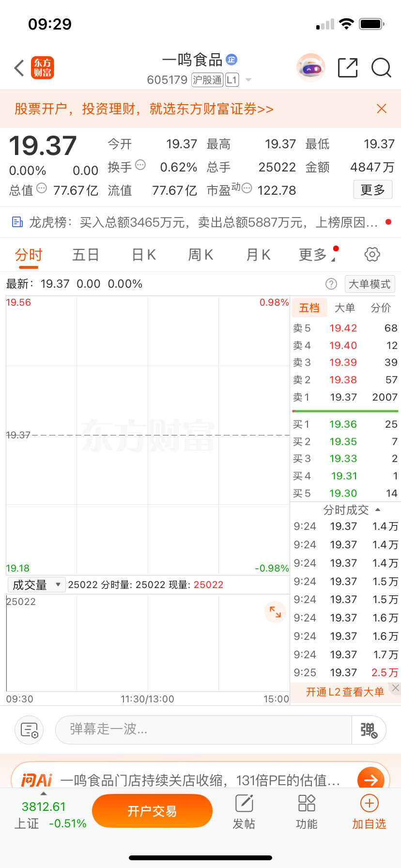Tap the 总值 info bubble icon
This screenshot has height=868, width=401.
pos(42,188)
